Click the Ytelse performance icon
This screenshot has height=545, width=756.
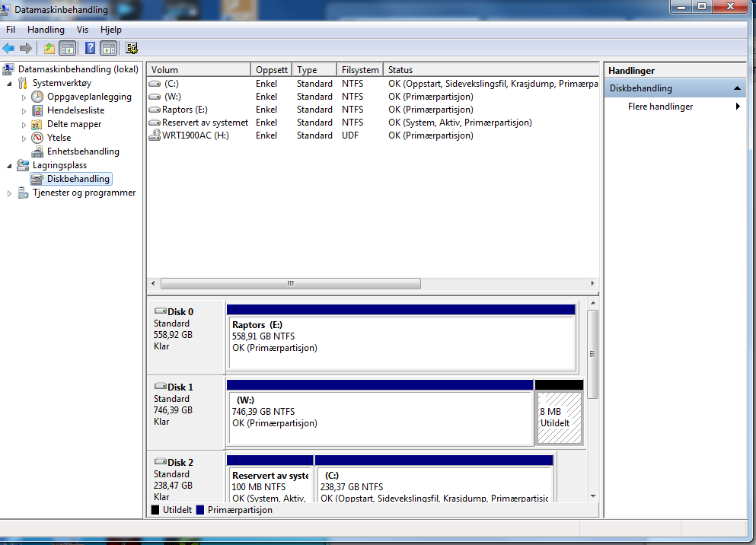click(x=37, y=138)
